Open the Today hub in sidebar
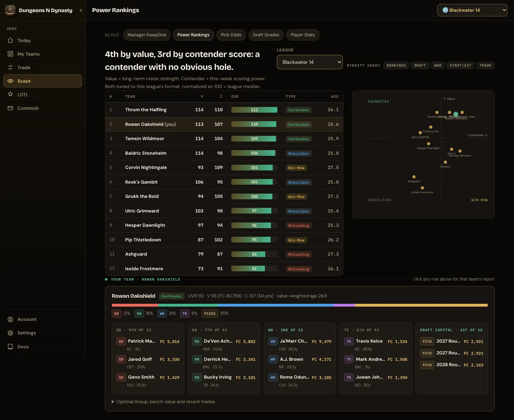 [43, 40]
